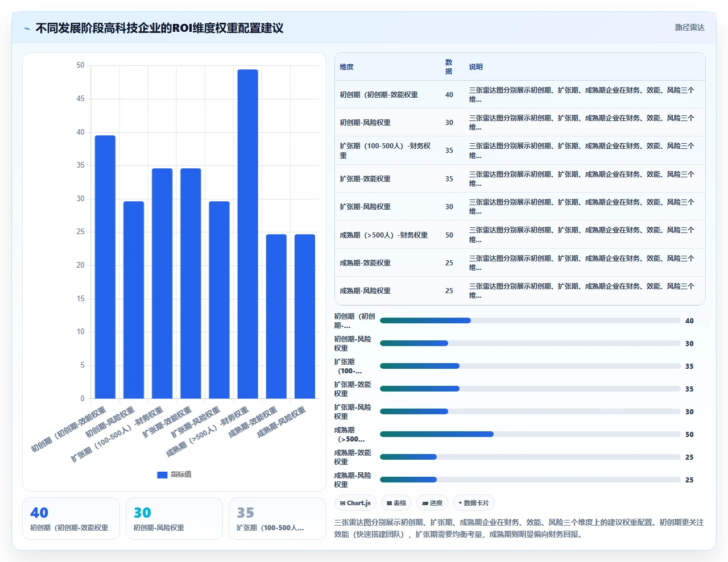Click the 路径雷达 label in header
The width and height of the screenshot is (728, 562).
click(689, 27)
